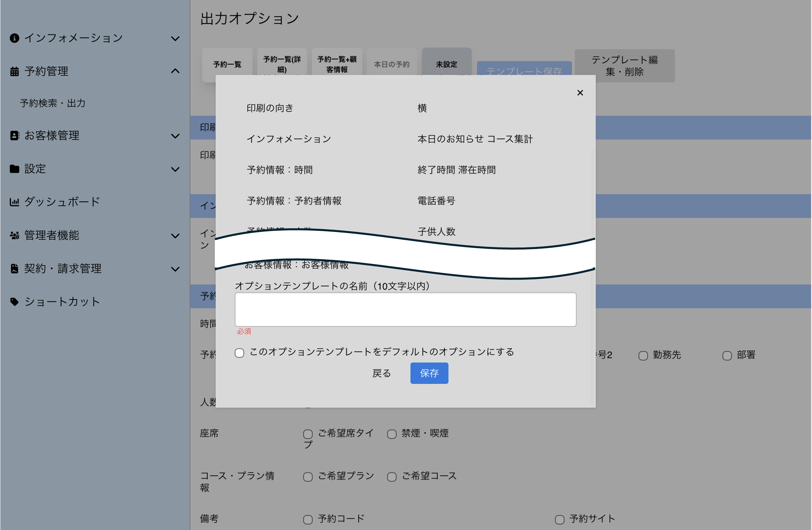Expand the インフォメーション sidebar chevron

click(x=175, y=38)
